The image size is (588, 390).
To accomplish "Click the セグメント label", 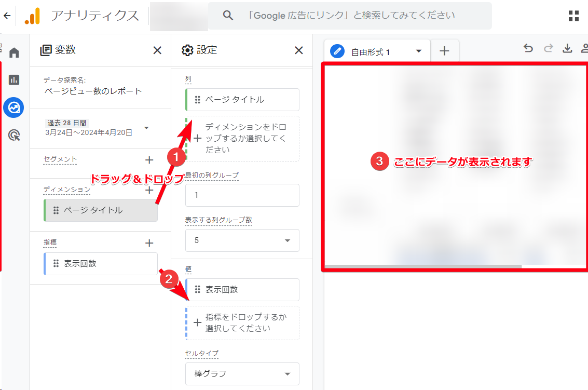I will pyautogui.click(x=60, y=159).
